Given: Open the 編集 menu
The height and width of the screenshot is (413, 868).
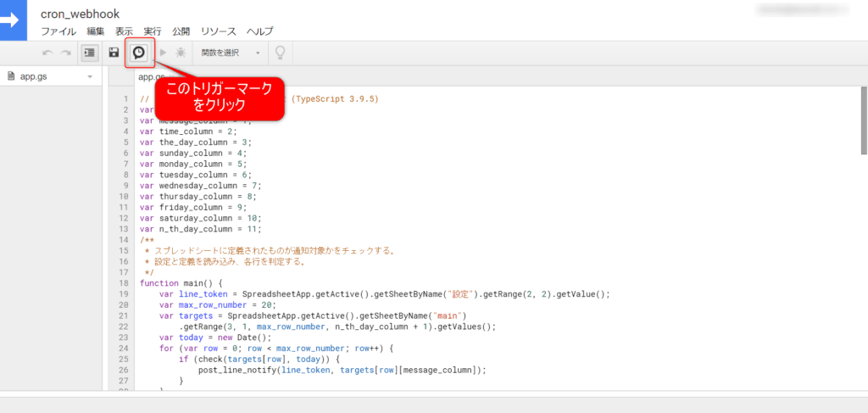Looking at the screenshot, I should pos(96,31).
